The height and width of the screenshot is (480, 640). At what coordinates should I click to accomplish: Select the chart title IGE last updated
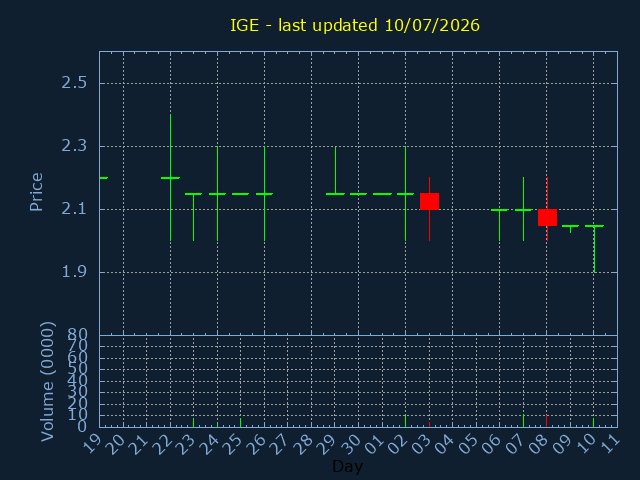pyautogui.click(x=355, y=25)
